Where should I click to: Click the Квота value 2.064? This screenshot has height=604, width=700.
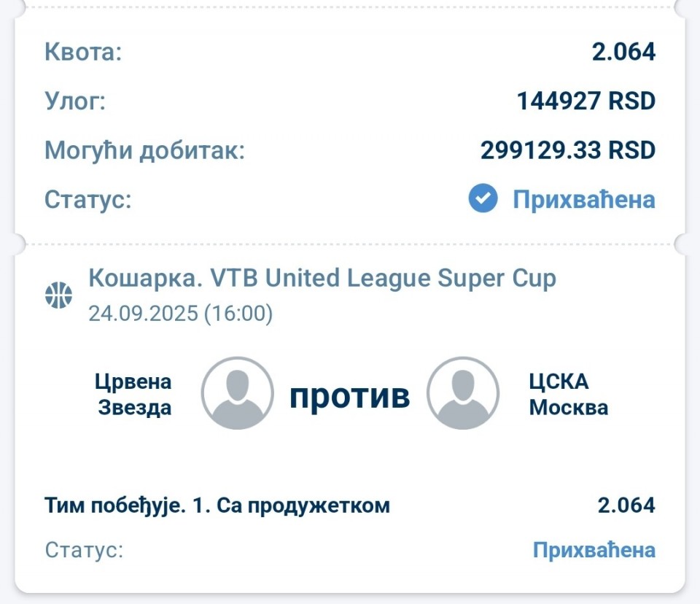(623, 51)
